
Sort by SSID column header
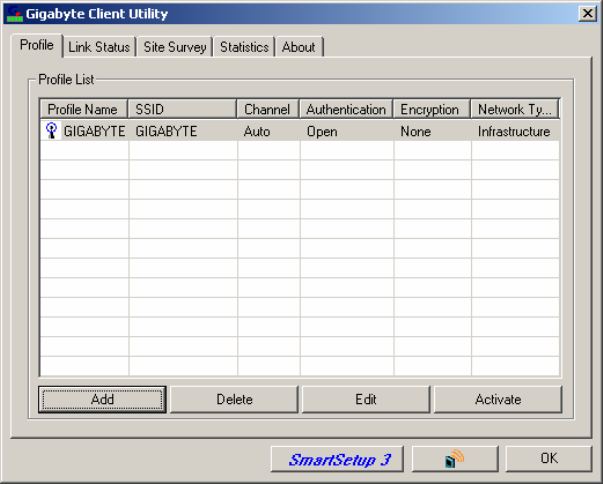tap(182, 109)
